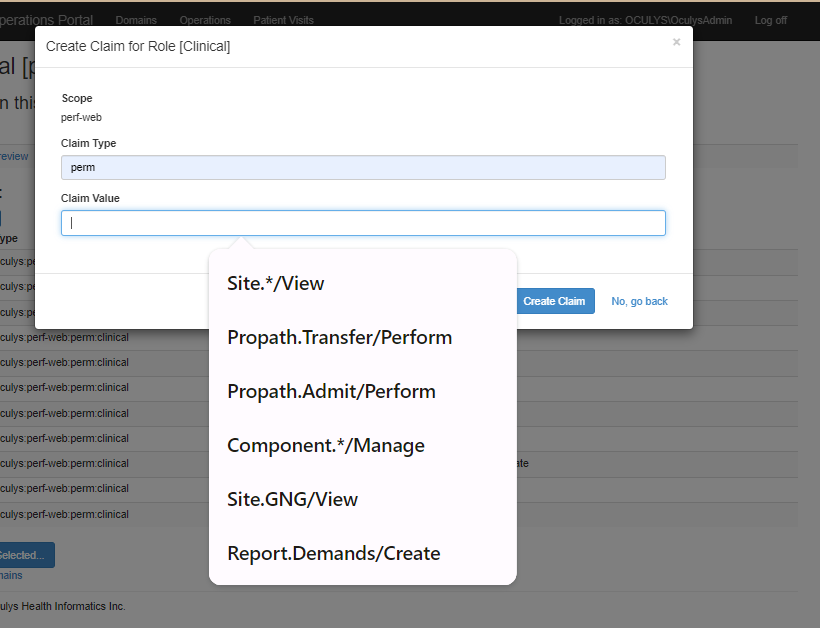Viewport: 820px width, 628px height.
Task: Click the Create Claim button
Action: (555, 301)
